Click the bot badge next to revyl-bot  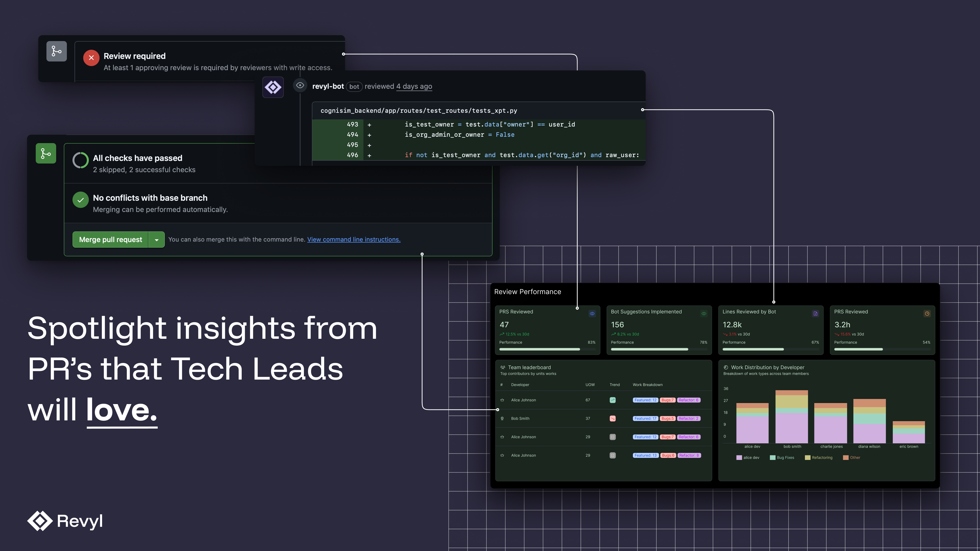click(x=354, y=87)
